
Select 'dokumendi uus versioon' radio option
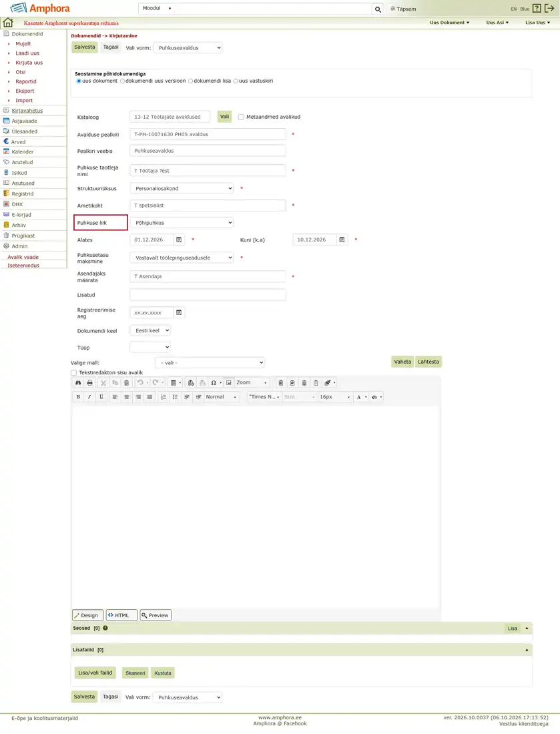(x=122, y=81)
